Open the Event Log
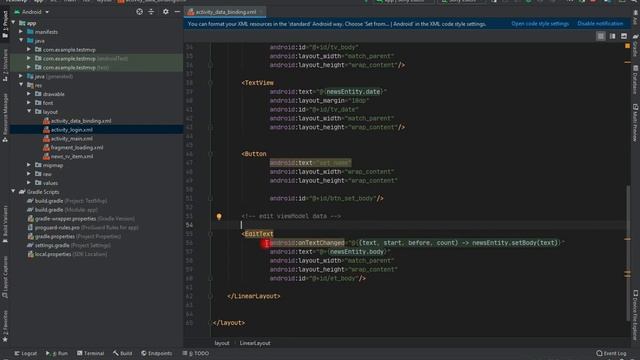Screen dimensions: 640x360 [611, 353]
